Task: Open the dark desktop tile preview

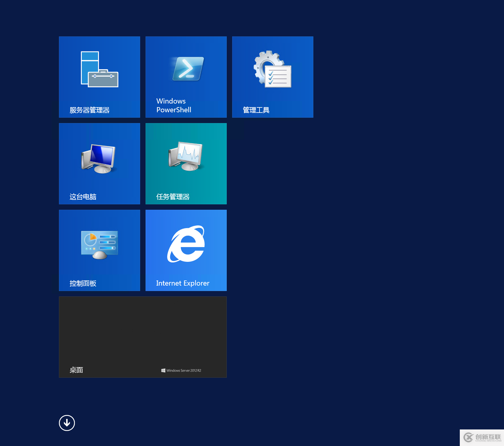Action: [x=143, y=331]
